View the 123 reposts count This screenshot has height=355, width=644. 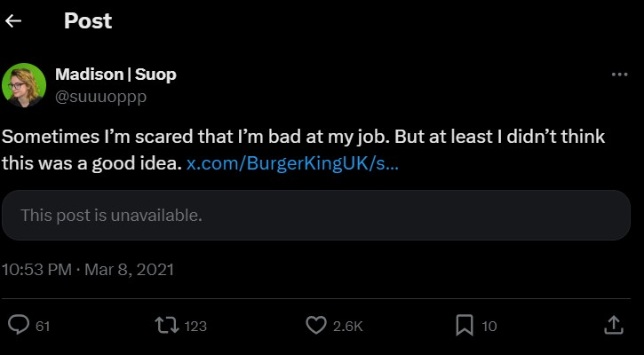pos(195,327)
